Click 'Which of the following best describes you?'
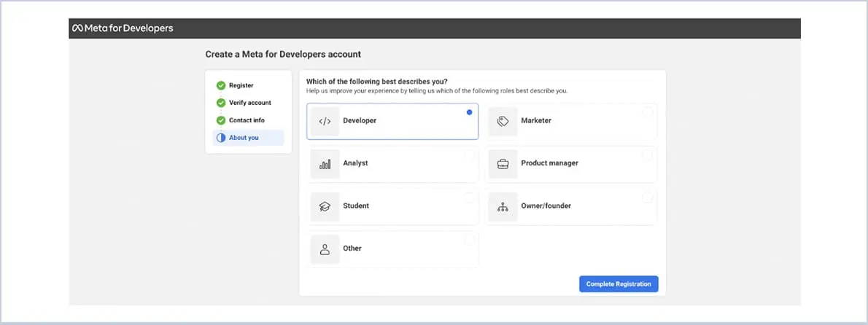The height and width of the screenshot is (325, 868). pos(376,82)
